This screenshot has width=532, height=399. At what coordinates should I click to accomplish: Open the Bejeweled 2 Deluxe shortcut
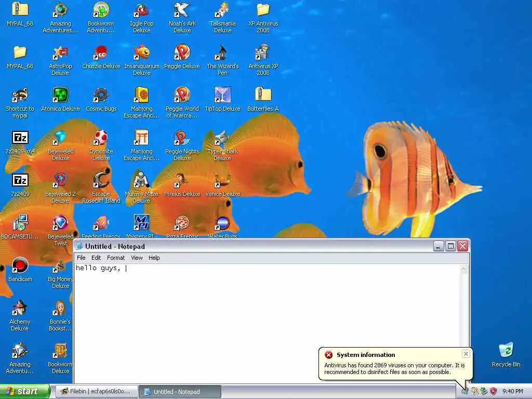pyautogui.click(x=60, y=188)
